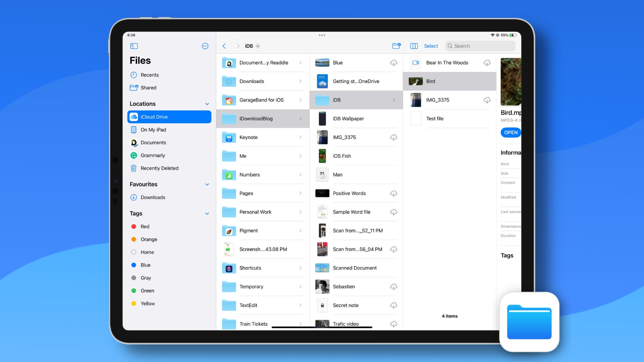Filter by Green tag
Viewport: 644px width, 362px height.
point(169,291)
